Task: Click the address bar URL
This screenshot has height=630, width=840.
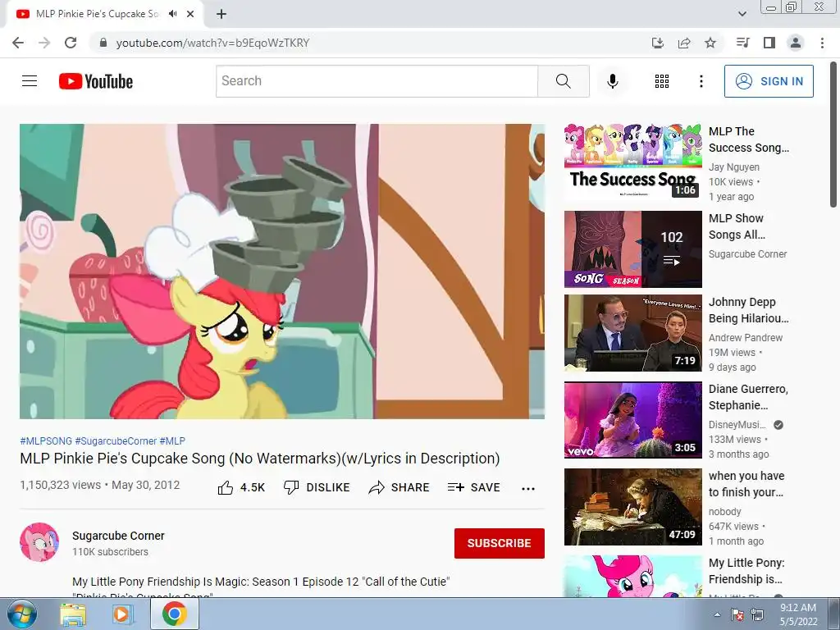Action: coord(212,43)
